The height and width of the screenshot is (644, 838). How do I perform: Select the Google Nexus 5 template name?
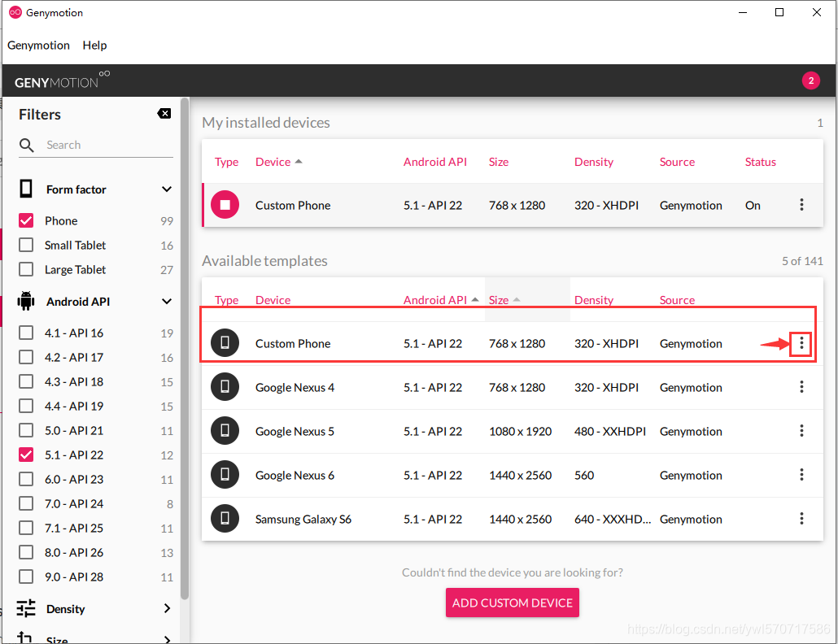pyautogui.click(x=295, y=432)
